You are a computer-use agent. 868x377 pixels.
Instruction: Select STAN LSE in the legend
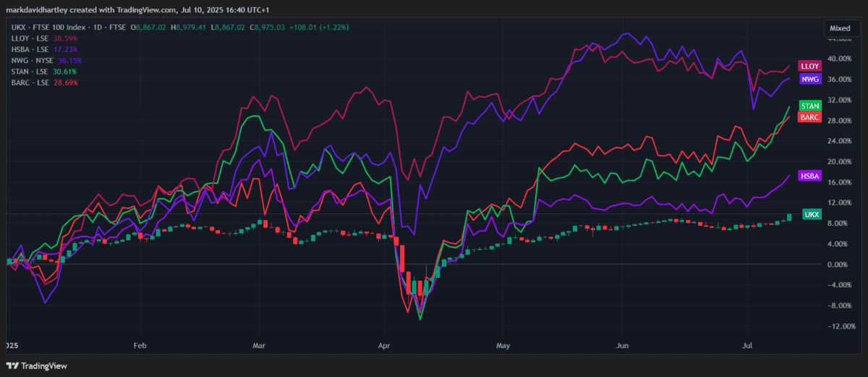point(30,72)
